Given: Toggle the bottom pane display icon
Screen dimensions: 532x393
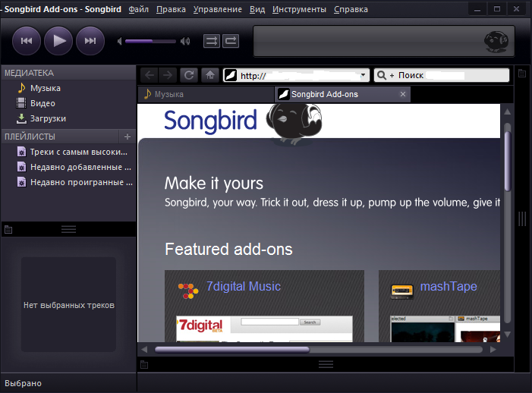Looking at the screenshot, I should [x=144, y=364].
